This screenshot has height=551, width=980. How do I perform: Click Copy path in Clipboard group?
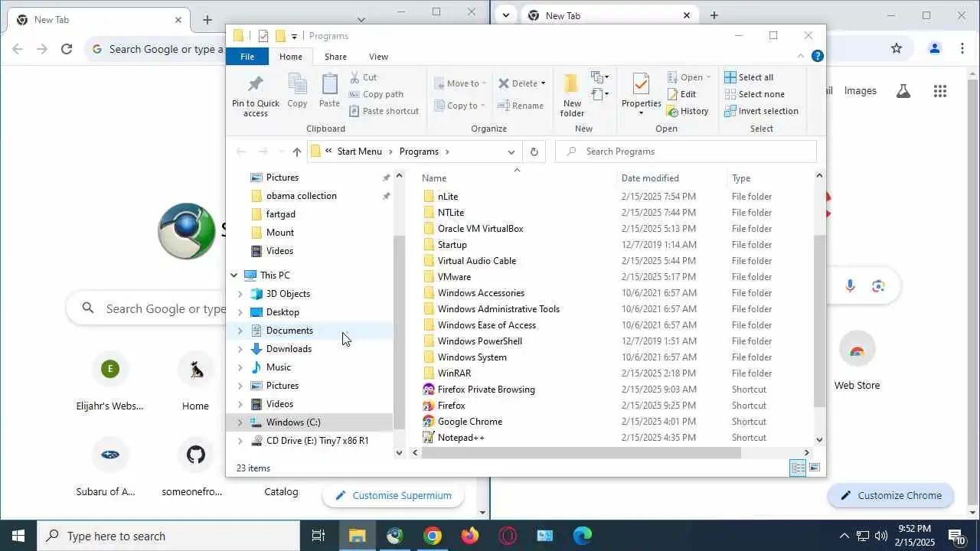376,94
